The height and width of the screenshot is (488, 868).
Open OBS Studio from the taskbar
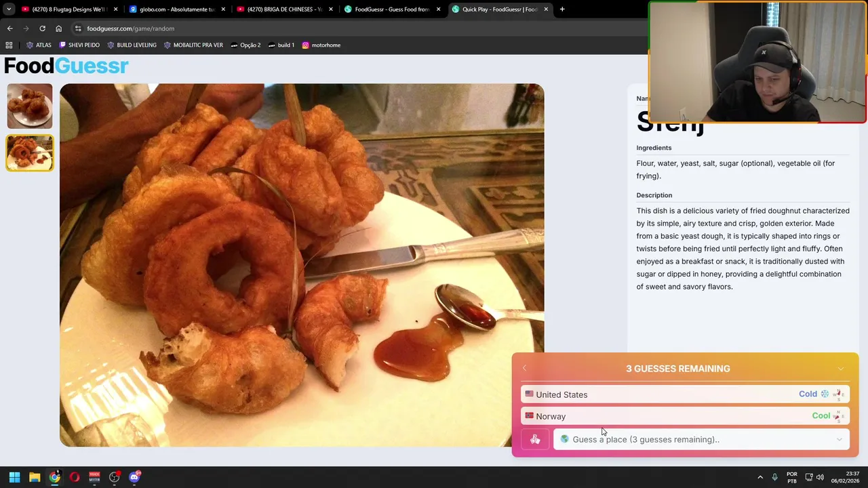tap(115, 477)
